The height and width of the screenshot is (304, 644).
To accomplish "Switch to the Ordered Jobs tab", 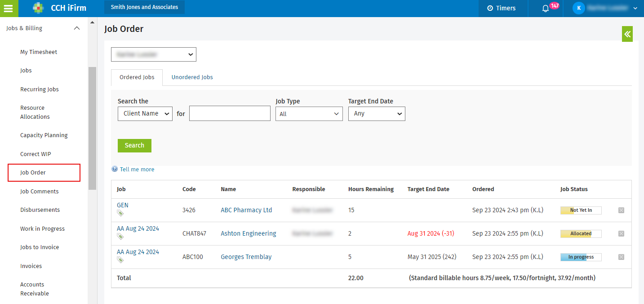I will pos(137,77).
